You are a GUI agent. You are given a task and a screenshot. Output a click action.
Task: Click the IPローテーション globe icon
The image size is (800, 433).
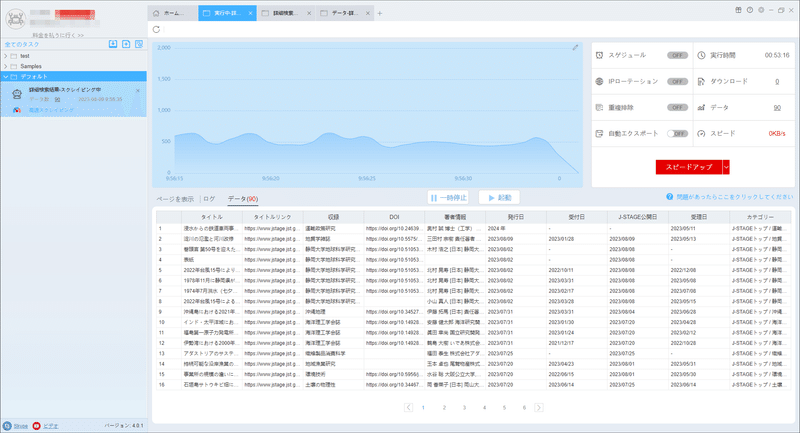[599, 82]
